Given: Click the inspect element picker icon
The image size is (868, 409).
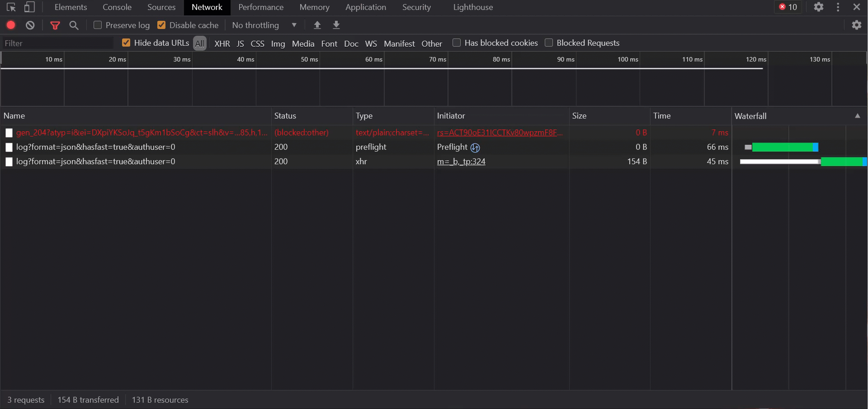Looking at the screenshot, I should [11, 7].
